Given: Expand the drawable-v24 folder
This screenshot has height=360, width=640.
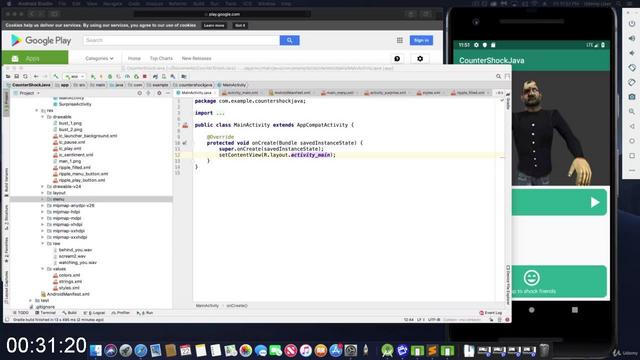Looking at the screenshot, I should tap(42, 187).
